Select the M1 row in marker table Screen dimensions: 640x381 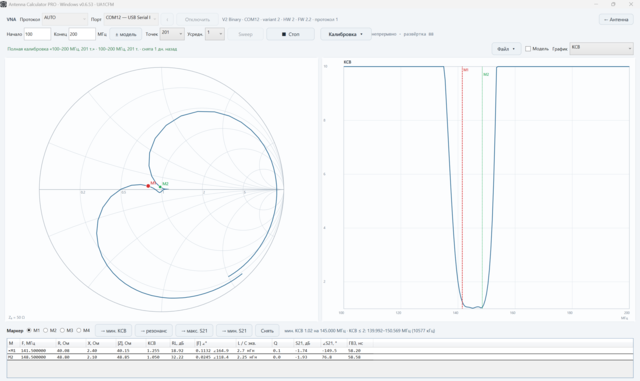coord(320,350)
